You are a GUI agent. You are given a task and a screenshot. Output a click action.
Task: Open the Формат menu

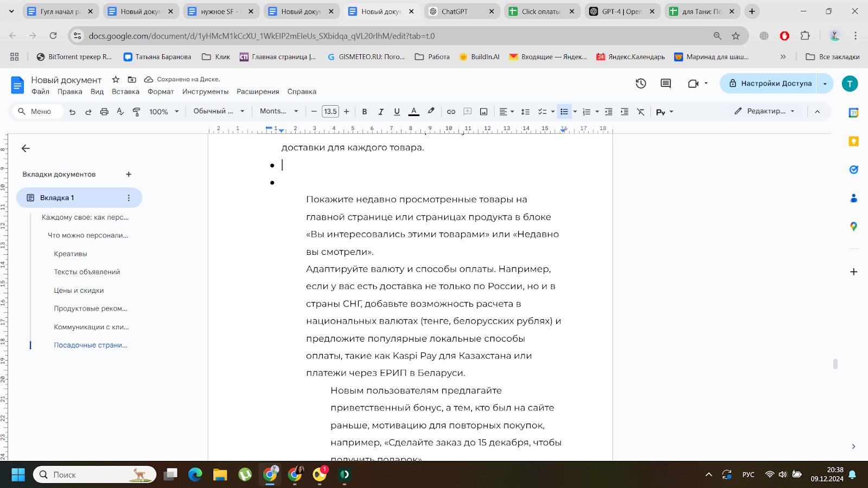click(161, 92)
